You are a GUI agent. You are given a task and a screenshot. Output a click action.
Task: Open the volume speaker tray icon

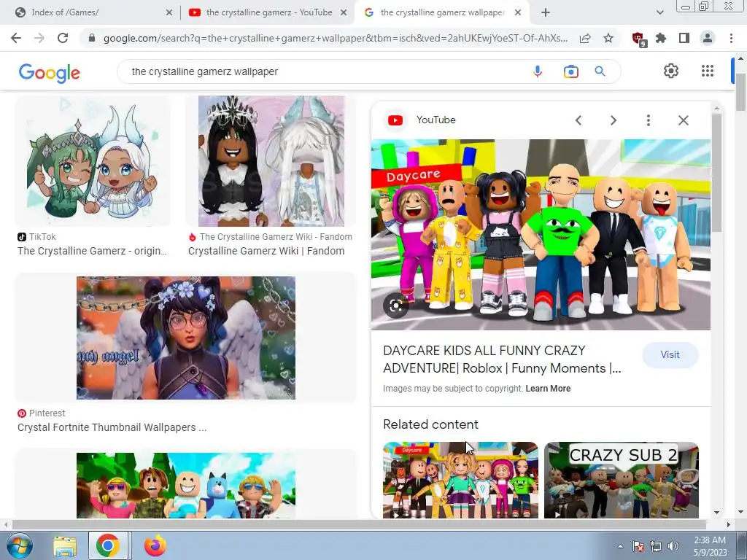(x=673, y=547)
